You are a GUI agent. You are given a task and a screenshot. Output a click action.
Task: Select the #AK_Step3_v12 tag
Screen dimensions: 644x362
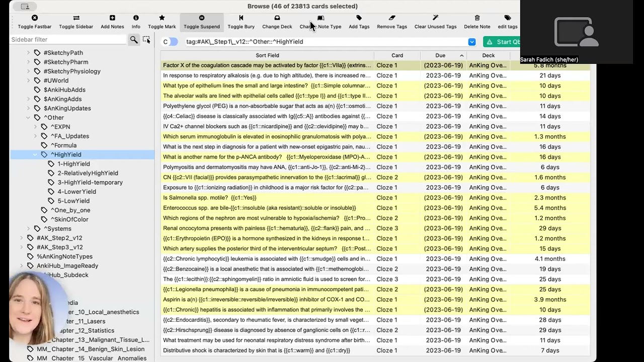coord(59,247)
